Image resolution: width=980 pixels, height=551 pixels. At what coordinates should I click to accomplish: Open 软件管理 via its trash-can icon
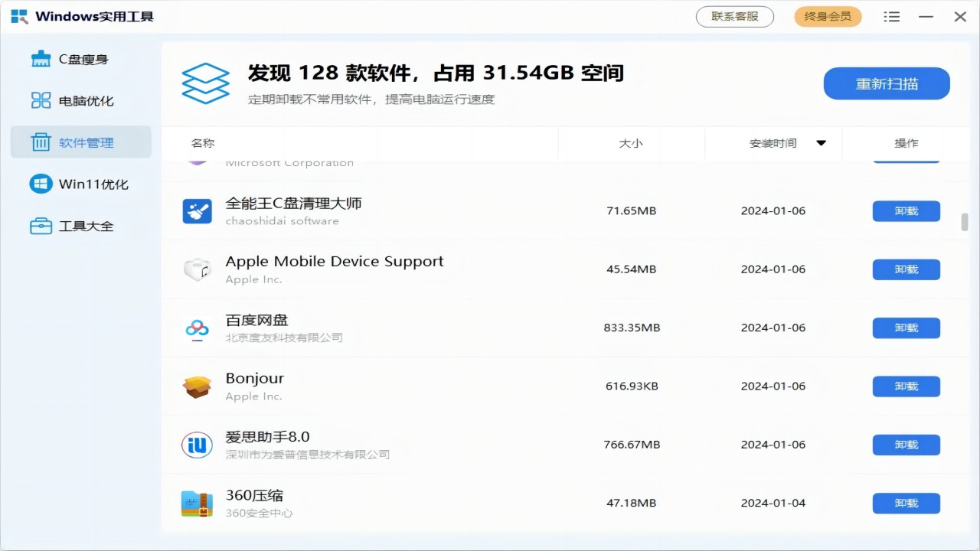point(41,142)
